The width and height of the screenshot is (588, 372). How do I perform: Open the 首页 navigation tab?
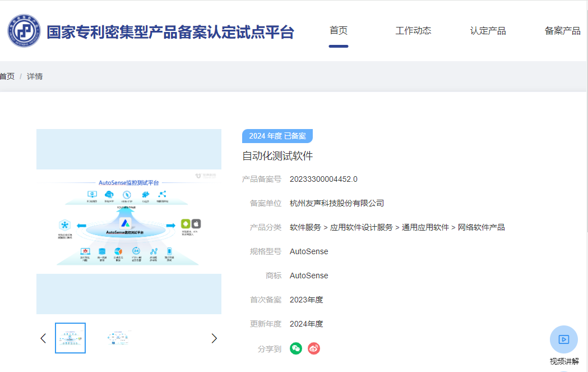coord(339,31)
